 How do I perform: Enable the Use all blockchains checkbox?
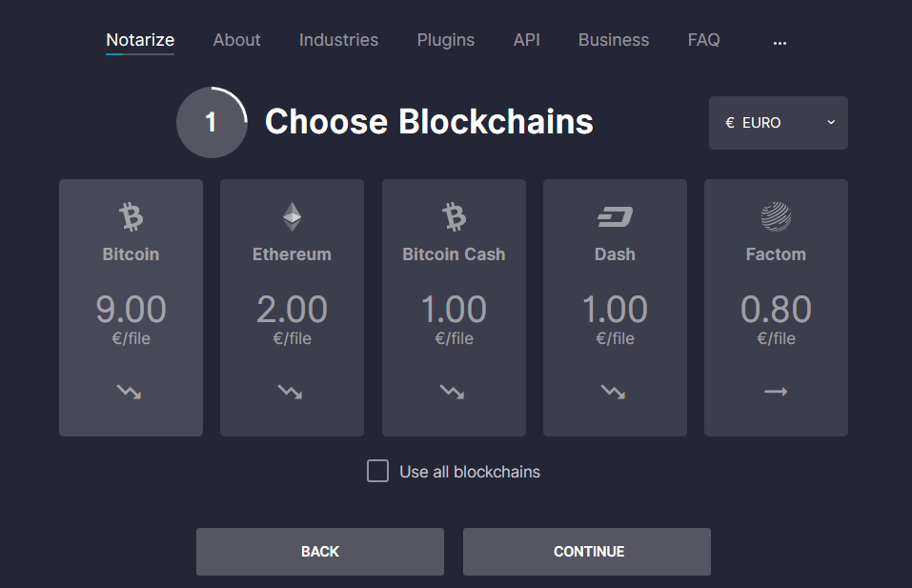[378, 472]
